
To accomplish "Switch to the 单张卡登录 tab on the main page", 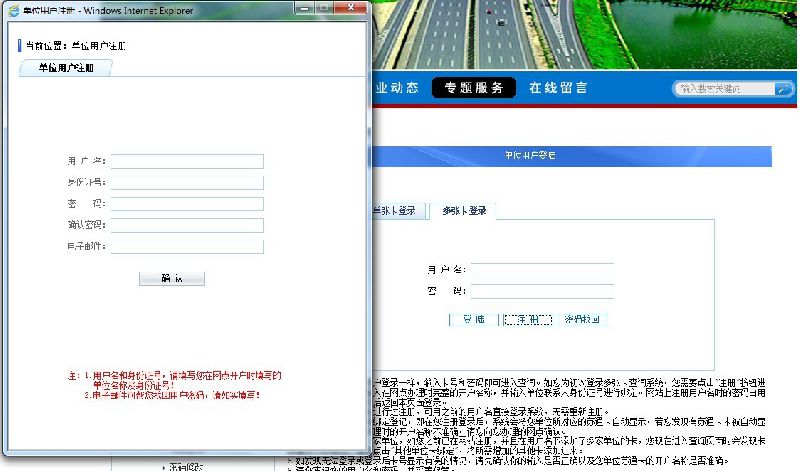I will coord(398,210).
